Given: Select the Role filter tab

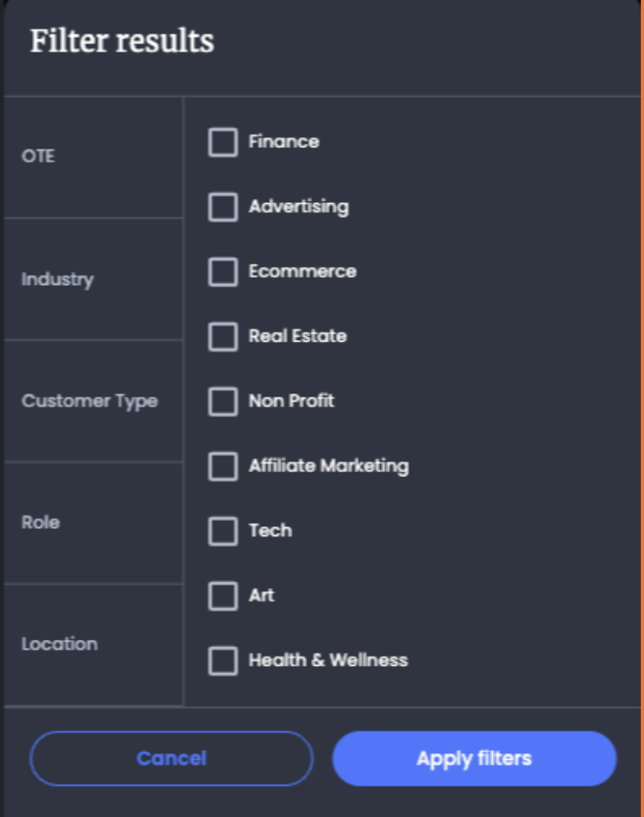Looking at the screenshot, I should (x=93, y=523).
